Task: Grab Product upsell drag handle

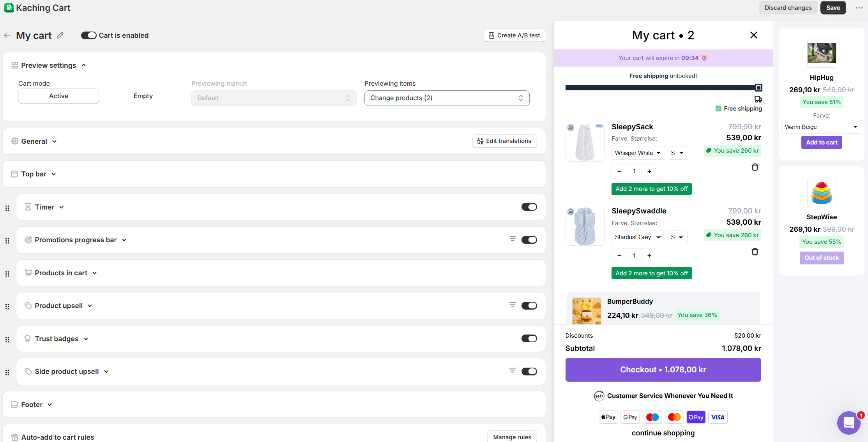Action: [x=7, y=306]
